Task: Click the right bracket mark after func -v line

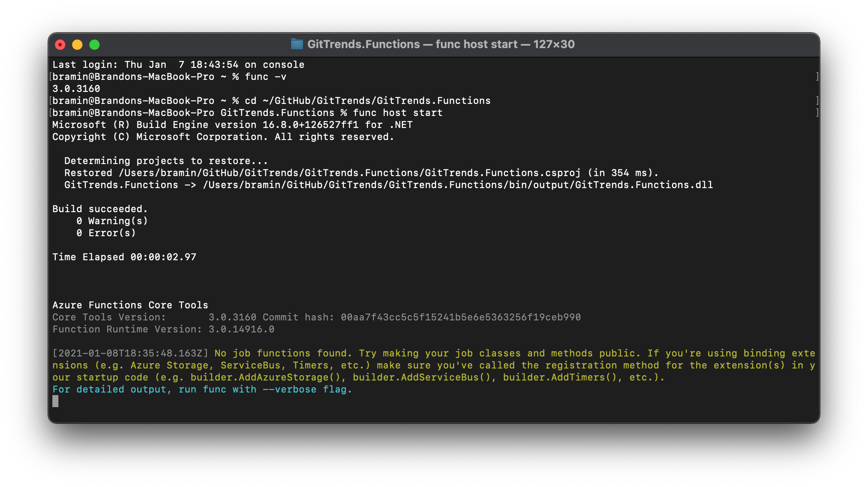Action: tap(817, 76)
